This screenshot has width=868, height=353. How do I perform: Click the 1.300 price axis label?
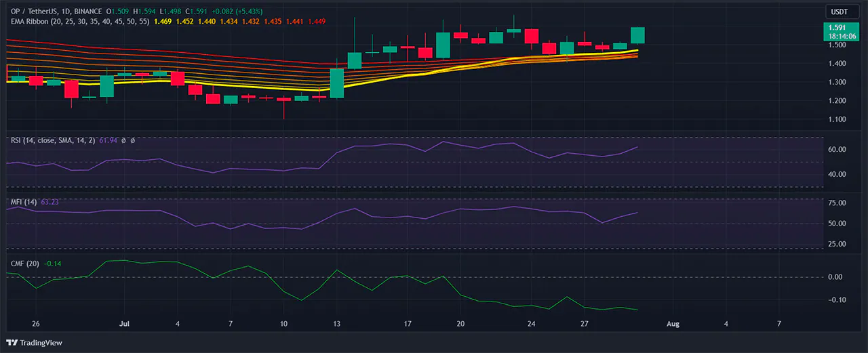(836, 82)
